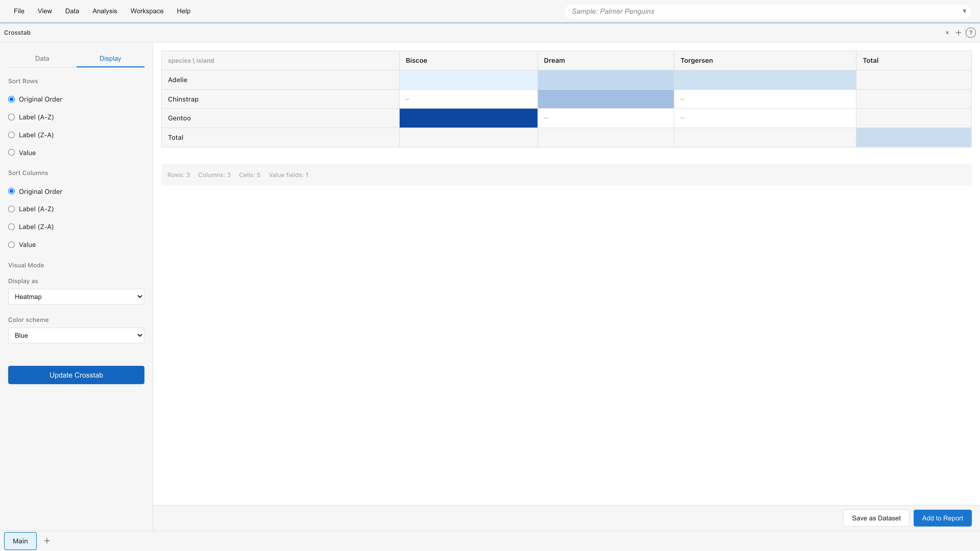Select the Main sheet tab
980x551 pixels.
[20, 541]
